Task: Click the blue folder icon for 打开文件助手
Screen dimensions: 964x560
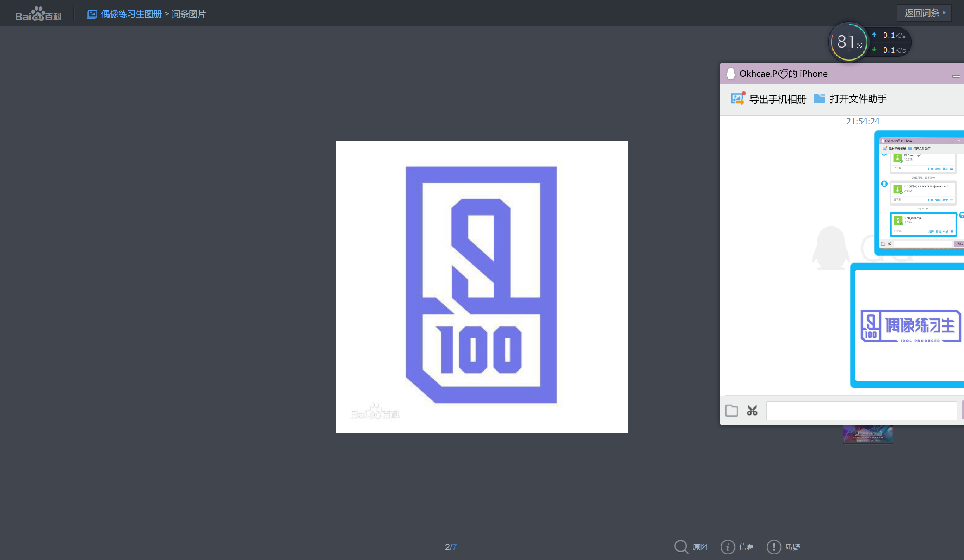Action: [819, 98]
